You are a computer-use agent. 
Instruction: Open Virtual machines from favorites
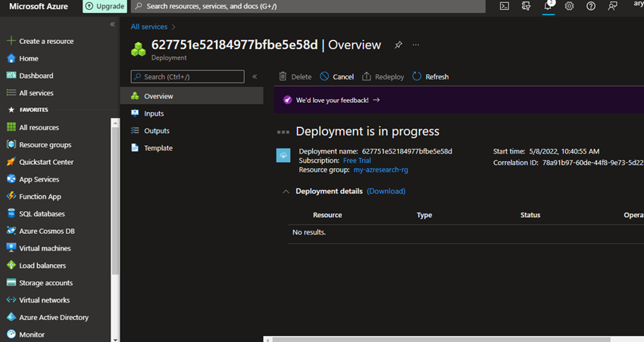tap(39, 248)
